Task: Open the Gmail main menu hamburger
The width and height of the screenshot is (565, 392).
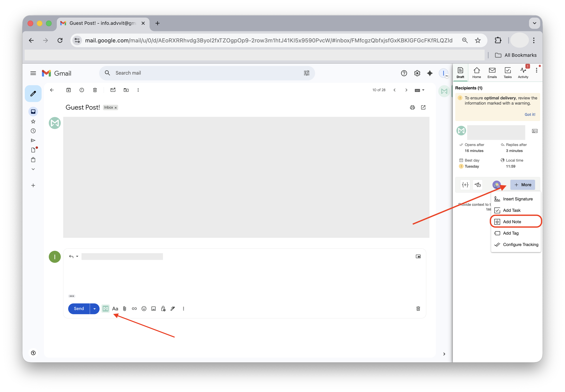Action: 33,73
